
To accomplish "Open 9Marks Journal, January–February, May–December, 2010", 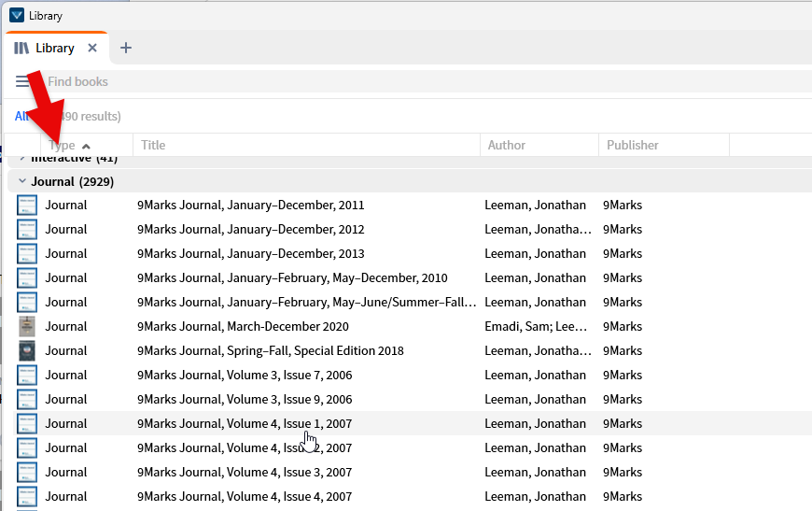I will coord(292,278).
